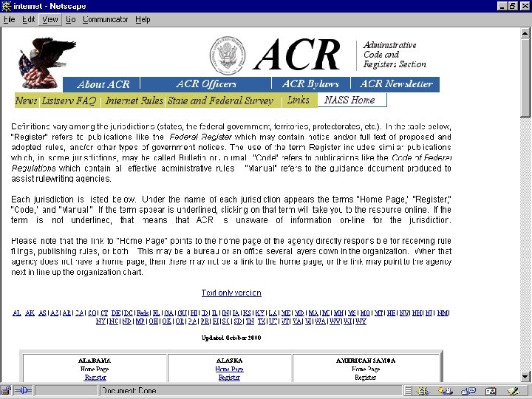This screenshot has height=399, width=532.
Task: Click the Netscape icon in title bar
Action: tap(6, 6)
